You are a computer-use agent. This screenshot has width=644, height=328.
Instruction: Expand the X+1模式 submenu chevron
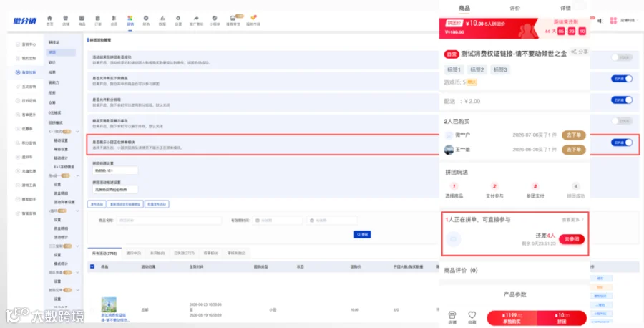[77, 132]
